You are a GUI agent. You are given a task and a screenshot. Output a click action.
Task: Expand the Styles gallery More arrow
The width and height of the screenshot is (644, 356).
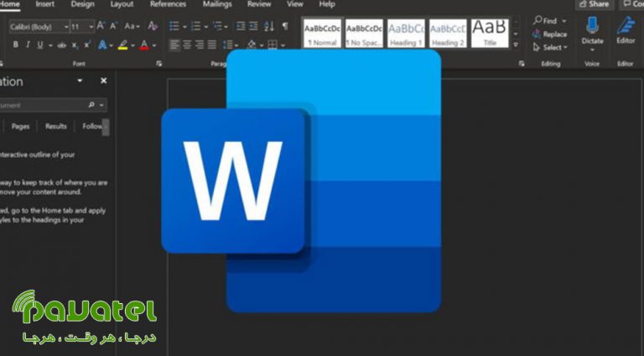click(x=516, y=44)
